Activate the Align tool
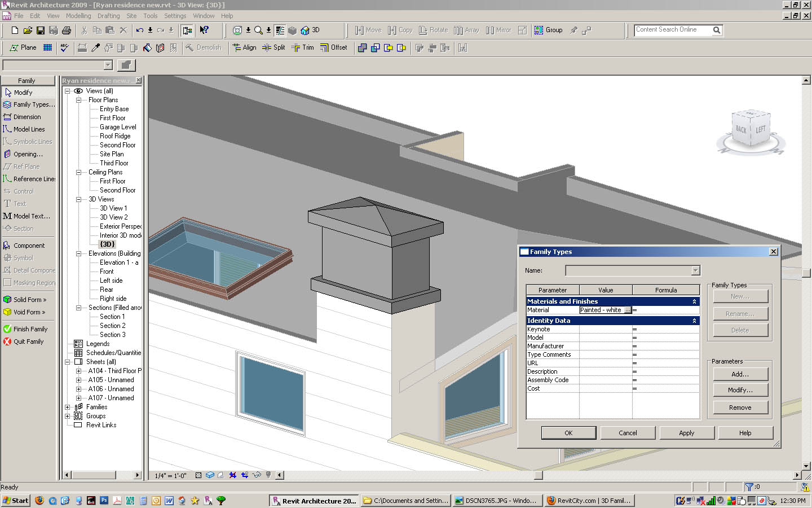This screenshot has height=508, width=812. [244, 48]
